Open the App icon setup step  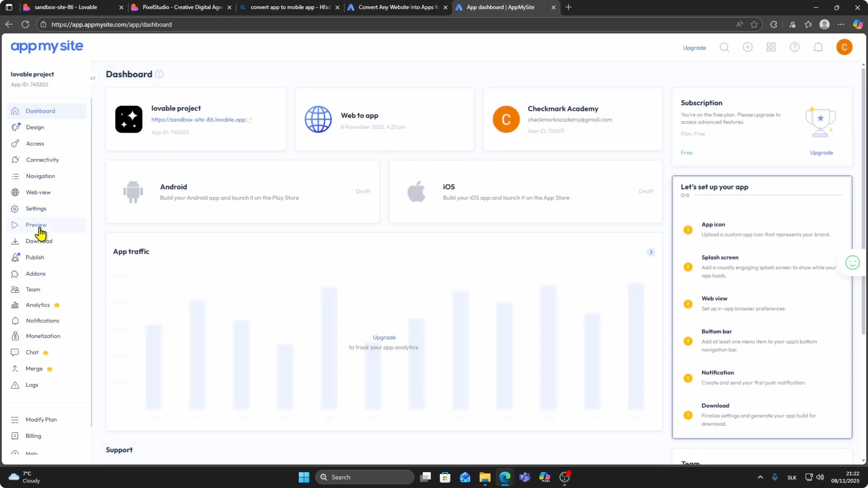pos(762,229)
